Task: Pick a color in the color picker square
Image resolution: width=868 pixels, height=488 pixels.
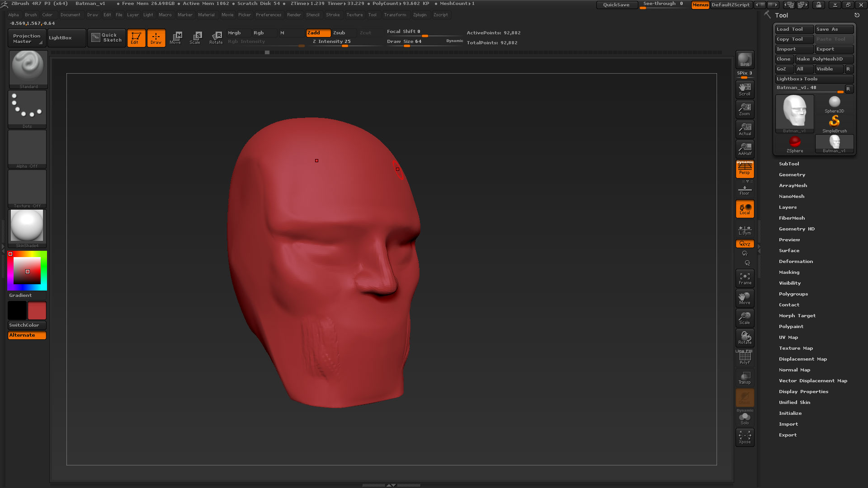Action: coord(27,271)
